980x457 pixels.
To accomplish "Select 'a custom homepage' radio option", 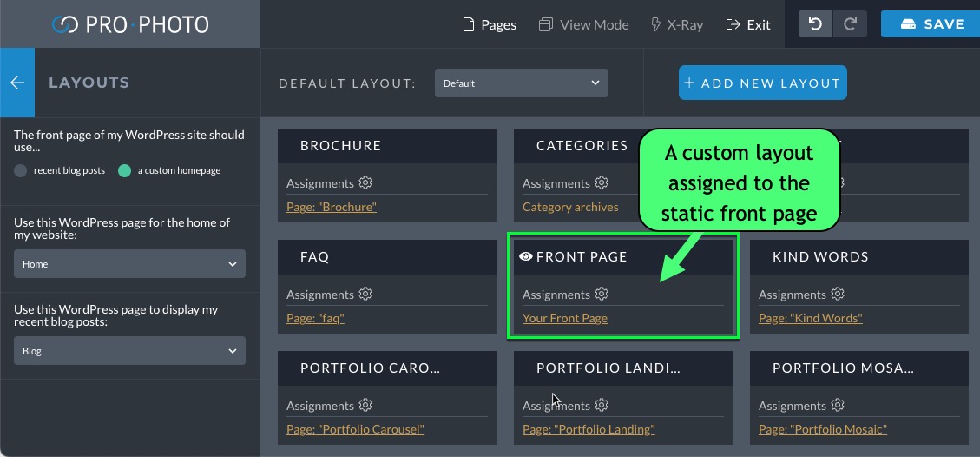I will coord(124,170).
